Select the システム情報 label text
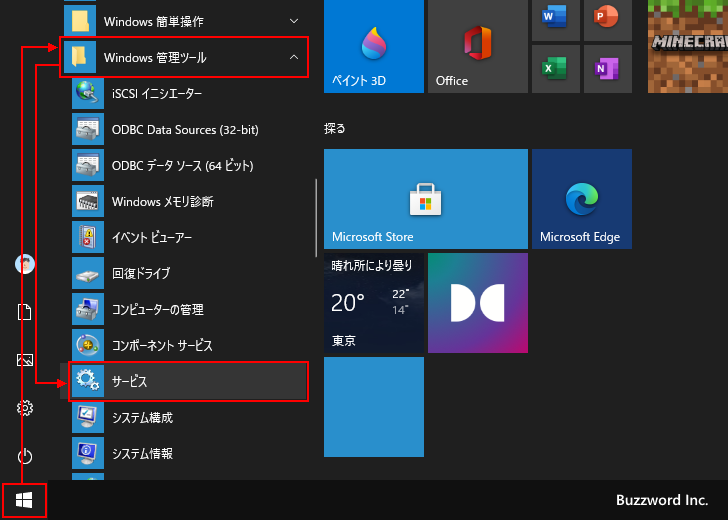Viewport: 728px width, 520px height. 143,454
